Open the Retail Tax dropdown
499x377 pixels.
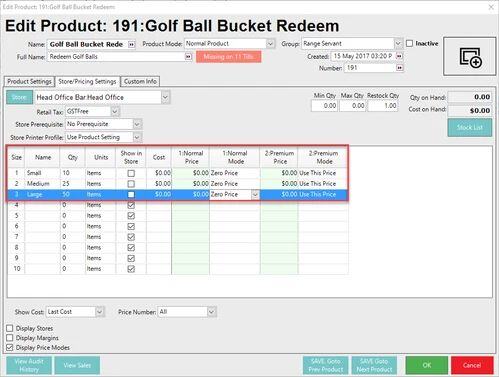pyautogui.click(x=115, y=111)
